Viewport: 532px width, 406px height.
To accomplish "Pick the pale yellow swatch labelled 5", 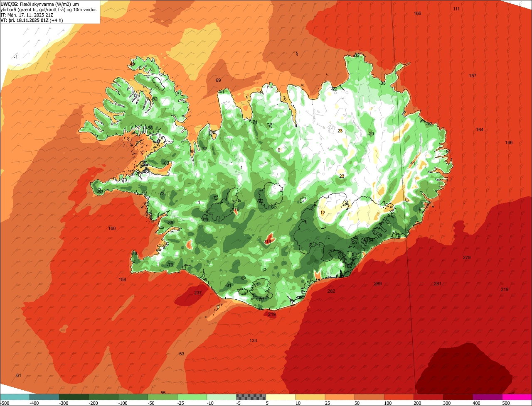I will click(281, 397).
